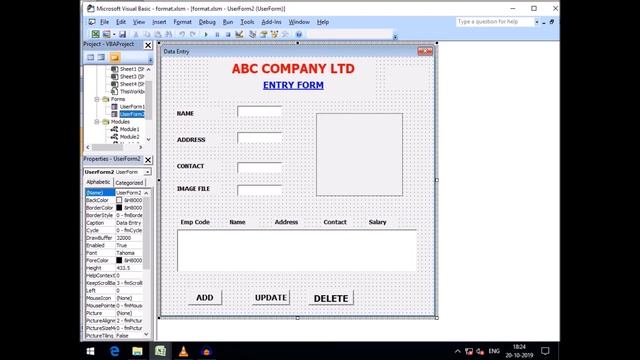
Task: Open the Format menu
Action: coord(182,22)
